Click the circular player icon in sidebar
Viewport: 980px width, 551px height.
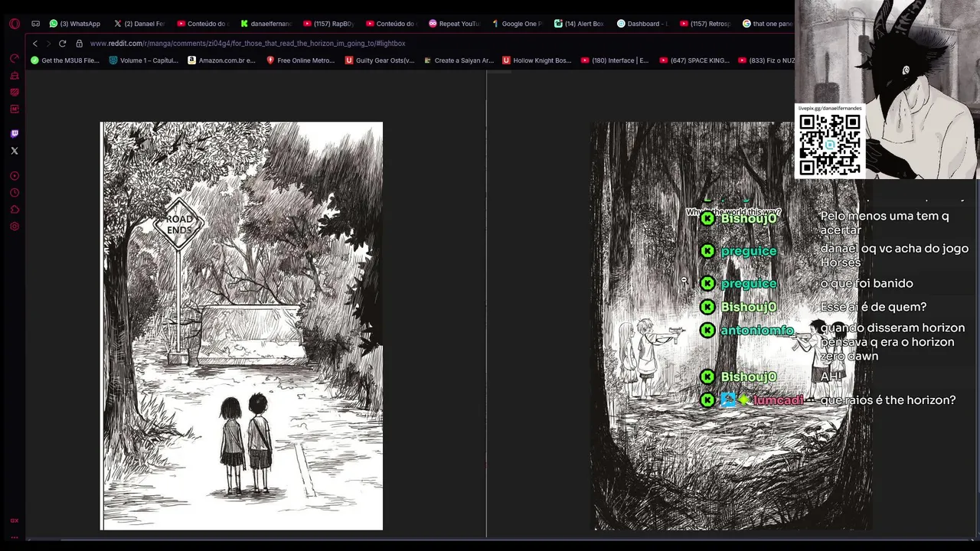[x=14, y=176]
